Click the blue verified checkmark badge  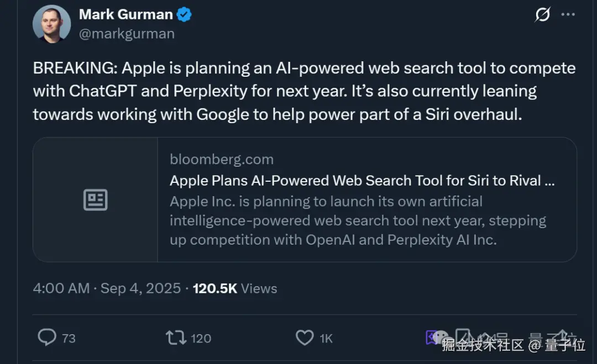click(185, 15)
